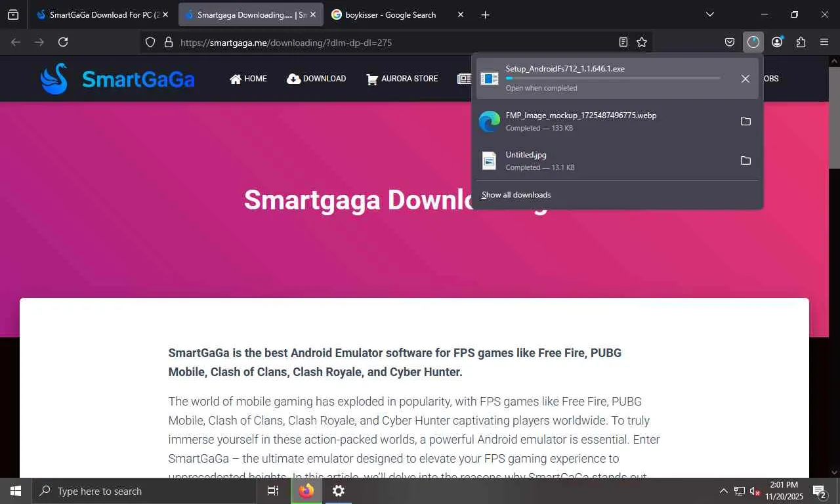
Task: Show FMP_Image_mockup file in folder
Action: pyautogui.click(x=745, y=121)
